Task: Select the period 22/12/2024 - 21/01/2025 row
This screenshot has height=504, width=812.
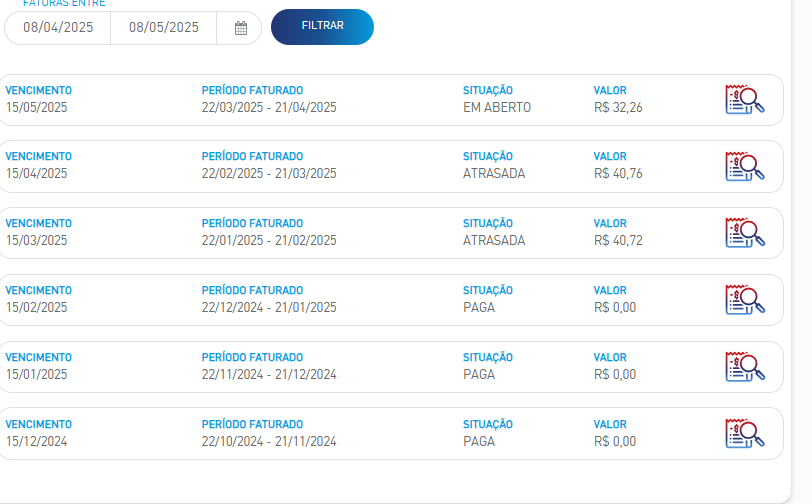Action: (389, 300)
